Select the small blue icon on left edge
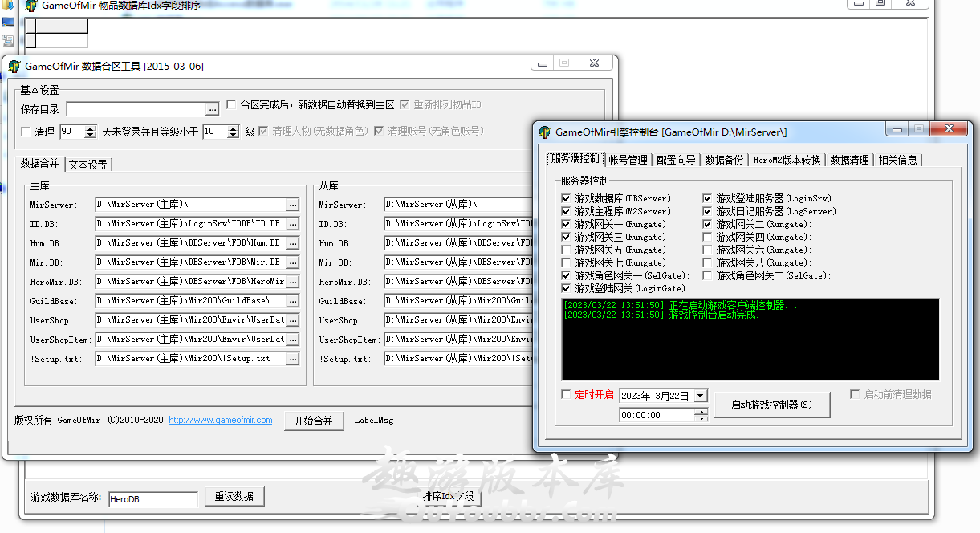 [8, 21]
